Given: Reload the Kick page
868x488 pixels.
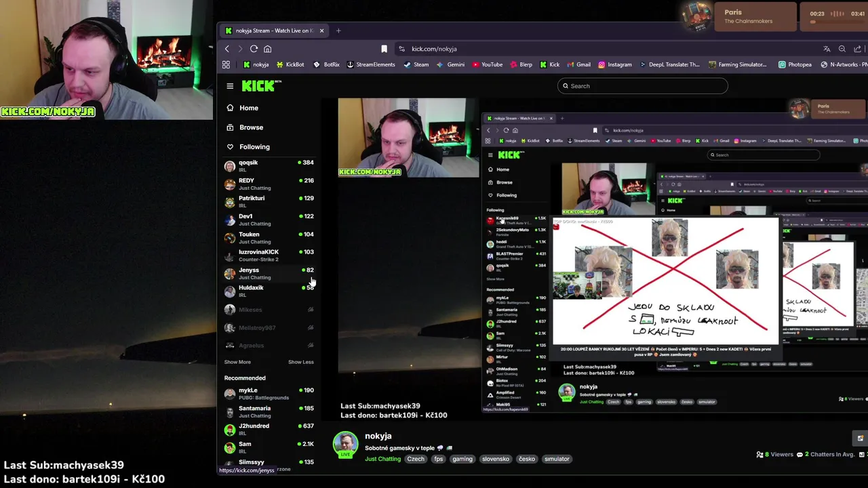Looking at the screenshot, I should point(254,49).
